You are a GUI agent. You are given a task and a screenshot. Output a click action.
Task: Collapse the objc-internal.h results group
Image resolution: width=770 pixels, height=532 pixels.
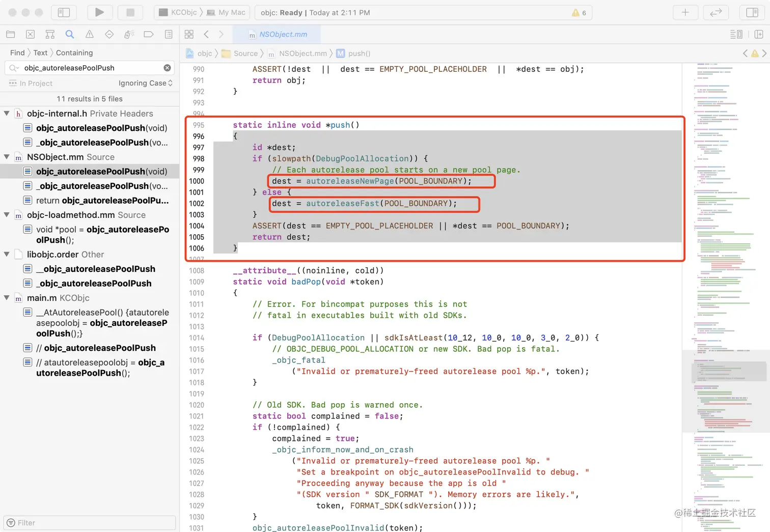point(7,114)
